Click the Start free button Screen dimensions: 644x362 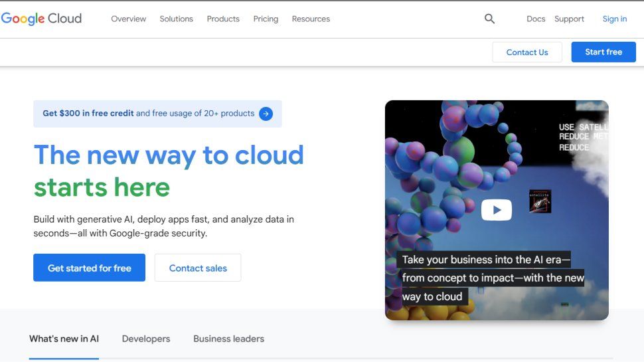click(x=604, y=52)
